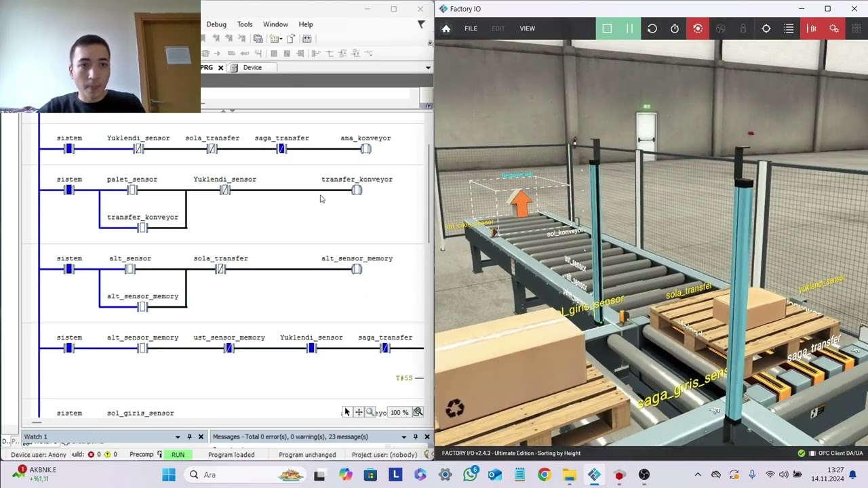Image resolution: width=868 pixels, height=488 pixels.
Task: Toggle the sensor tags display icon
Action: 812,28
